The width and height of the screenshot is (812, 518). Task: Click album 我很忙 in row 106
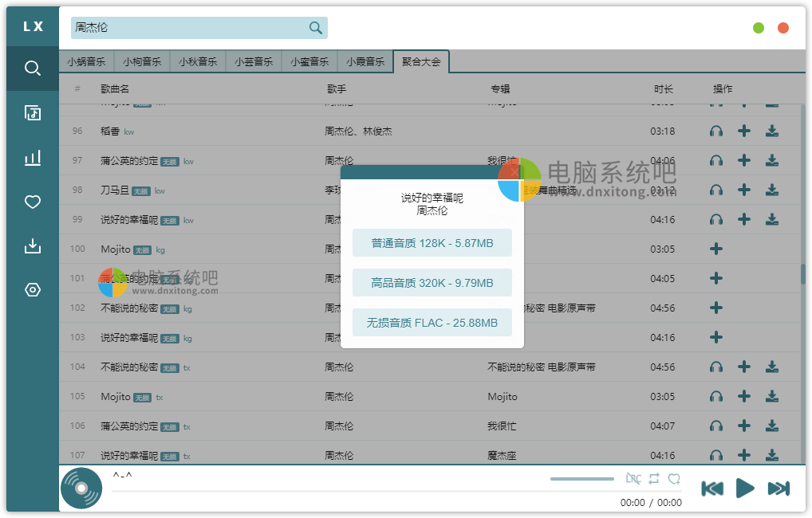[x=502, y=426]
